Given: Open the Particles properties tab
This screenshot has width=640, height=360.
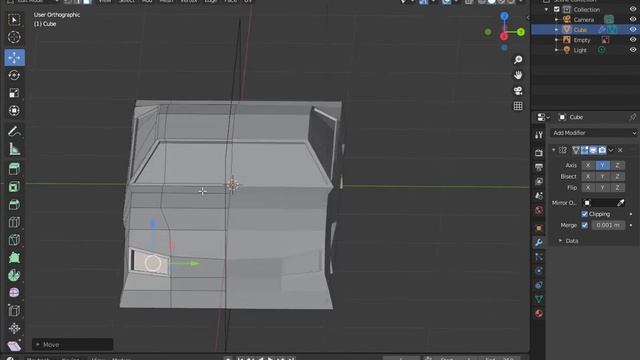Looking at the screenshot, I should coord(539,256).
